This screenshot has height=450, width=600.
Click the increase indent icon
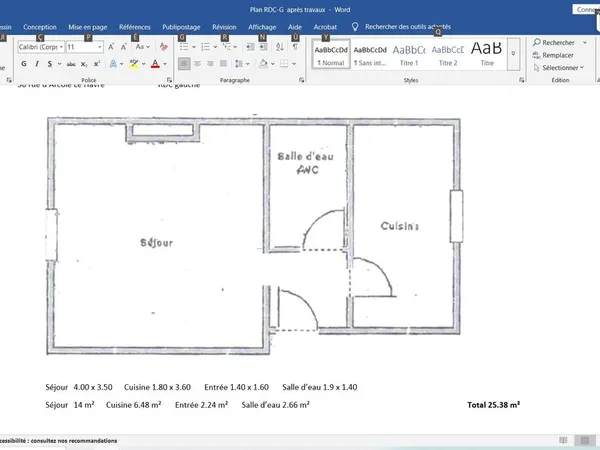point(263,47)
